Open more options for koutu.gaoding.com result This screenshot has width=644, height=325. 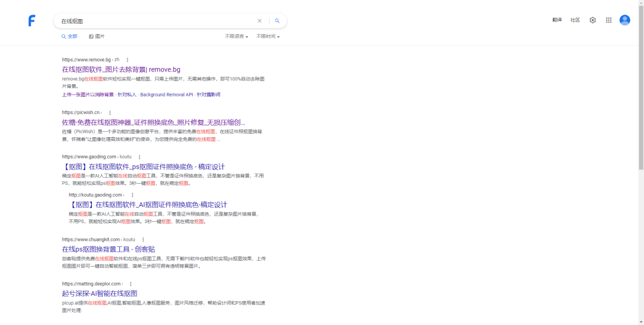pos(132,195)
